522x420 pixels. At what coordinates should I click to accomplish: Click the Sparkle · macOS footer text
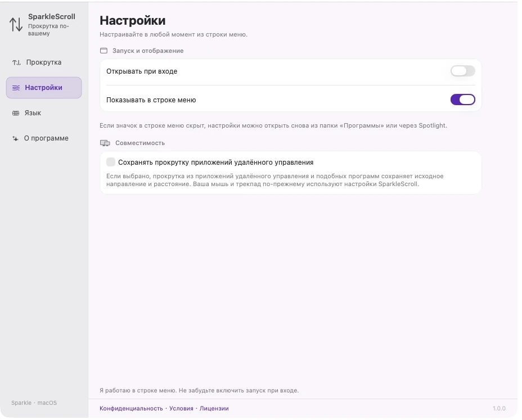tap(34, 403)
